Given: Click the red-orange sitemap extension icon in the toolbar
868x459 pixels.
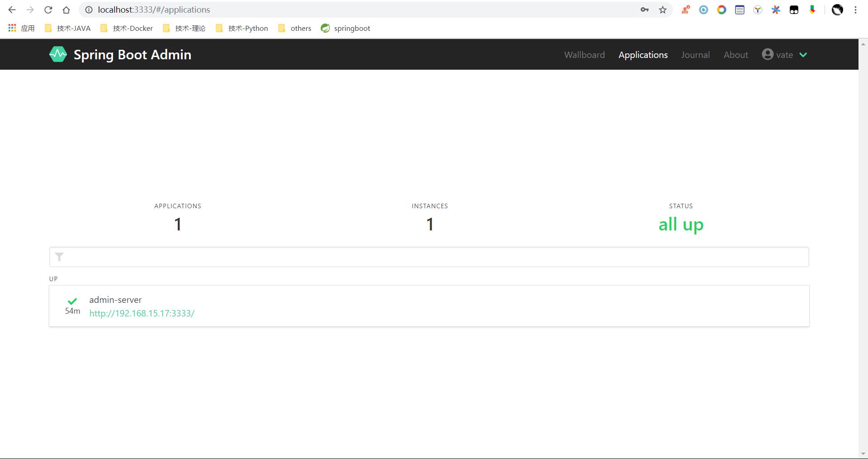Looking at the screenshot, I should [686, 10].
